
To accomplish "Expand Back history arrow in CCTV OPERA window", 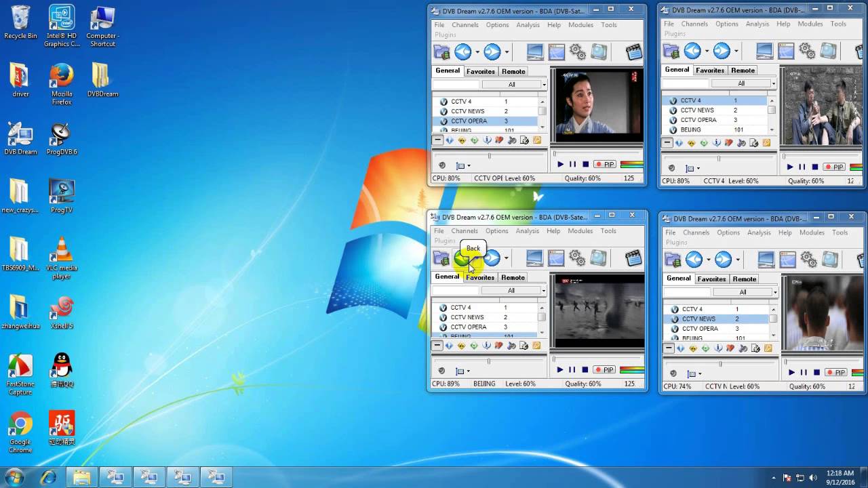I will point(477,52).
